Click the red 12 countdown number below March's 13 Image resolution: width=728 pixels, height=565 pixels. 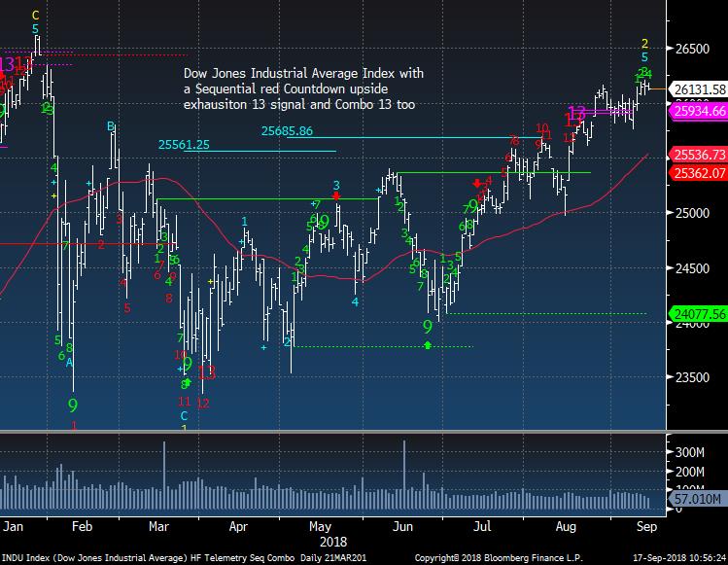click(202, 404)
